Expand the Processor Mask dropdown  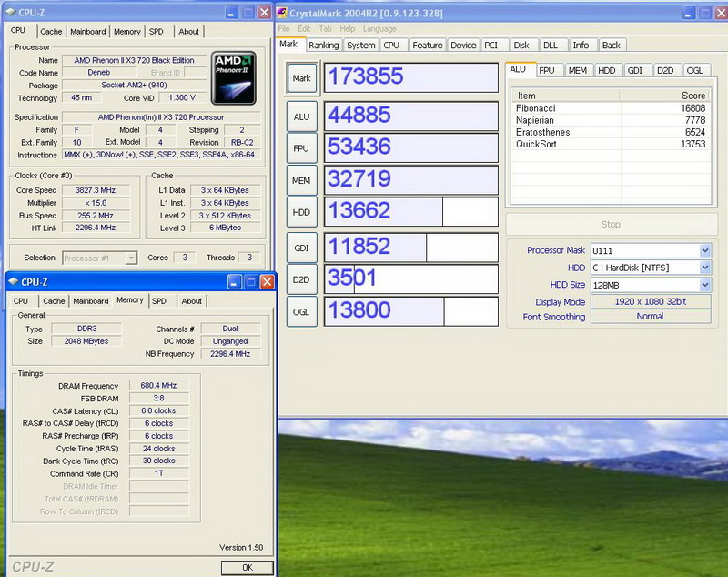[704, 250]
